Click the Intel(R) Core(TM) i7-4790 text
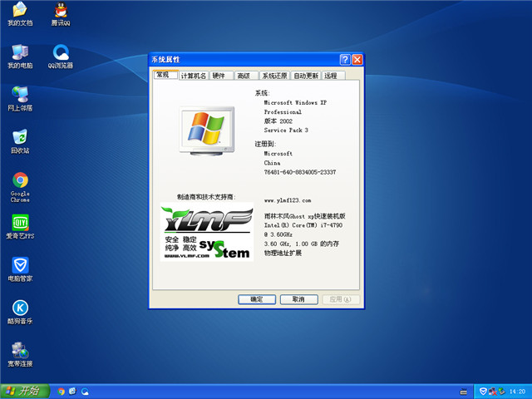This screenshot has height=399, width=532. click(x=303, y=225)
